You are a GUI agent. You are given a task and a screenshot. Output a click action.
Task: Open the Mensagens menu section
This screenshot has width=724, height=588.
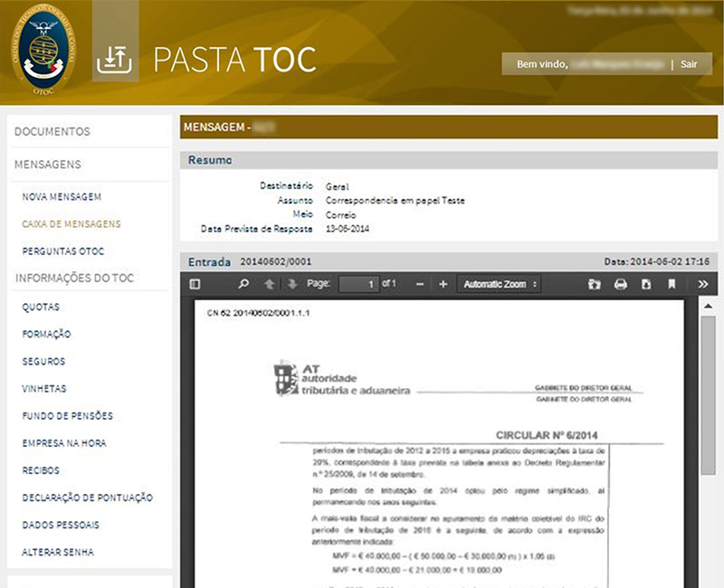[x=48, y=165]
